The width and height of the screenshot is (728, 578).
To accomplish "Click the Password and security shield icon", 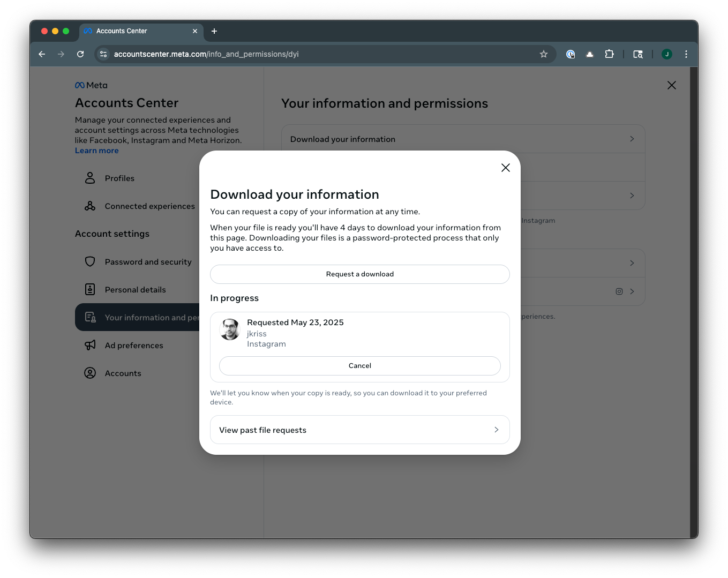I will click(90, 261).
